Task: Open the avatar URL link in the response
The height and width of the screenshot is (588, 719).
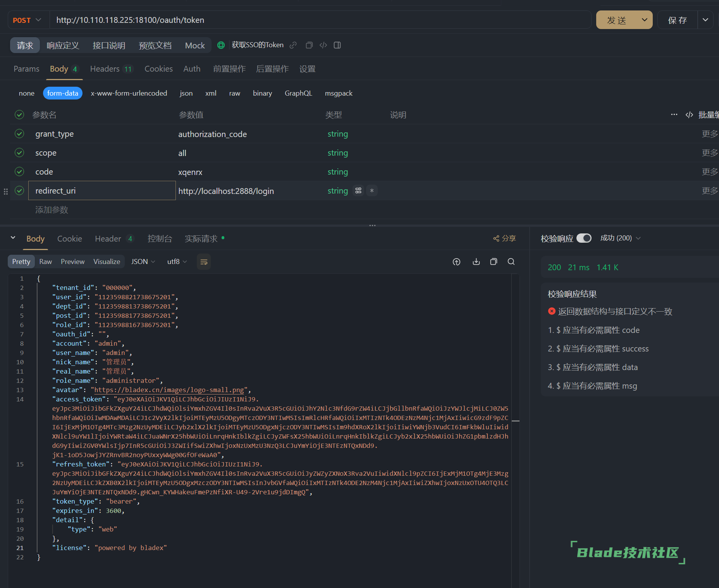Action: (x=169, y=390)
